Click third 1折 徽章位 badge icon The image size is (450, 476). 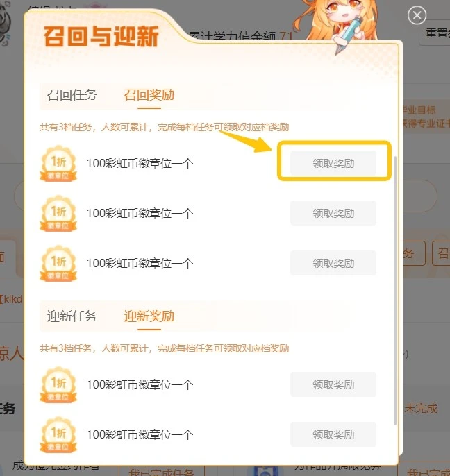[x=58, y=264]
